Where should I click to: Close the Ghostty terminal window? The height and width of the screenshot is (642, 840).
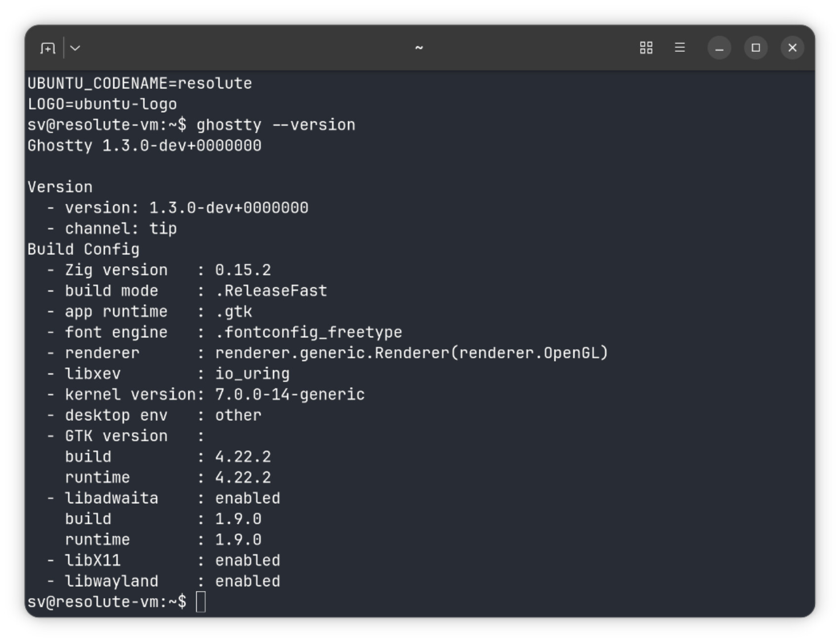tap(793, 48)
